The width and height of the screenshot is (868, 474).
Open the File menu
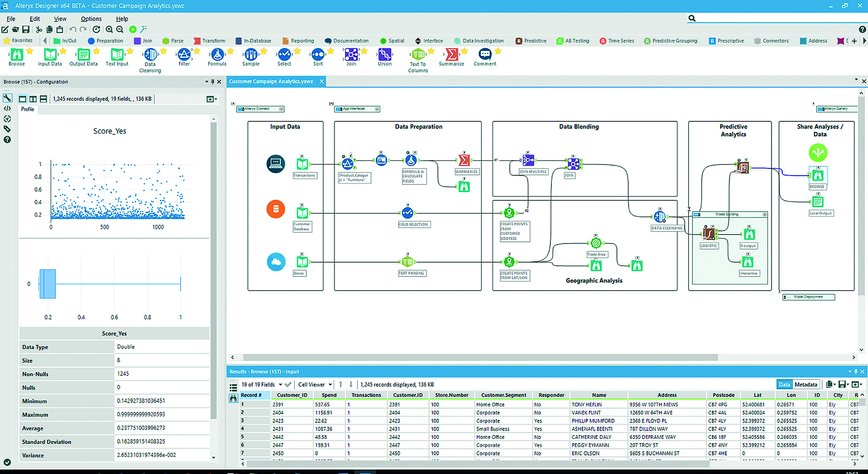tap(11, 19)
